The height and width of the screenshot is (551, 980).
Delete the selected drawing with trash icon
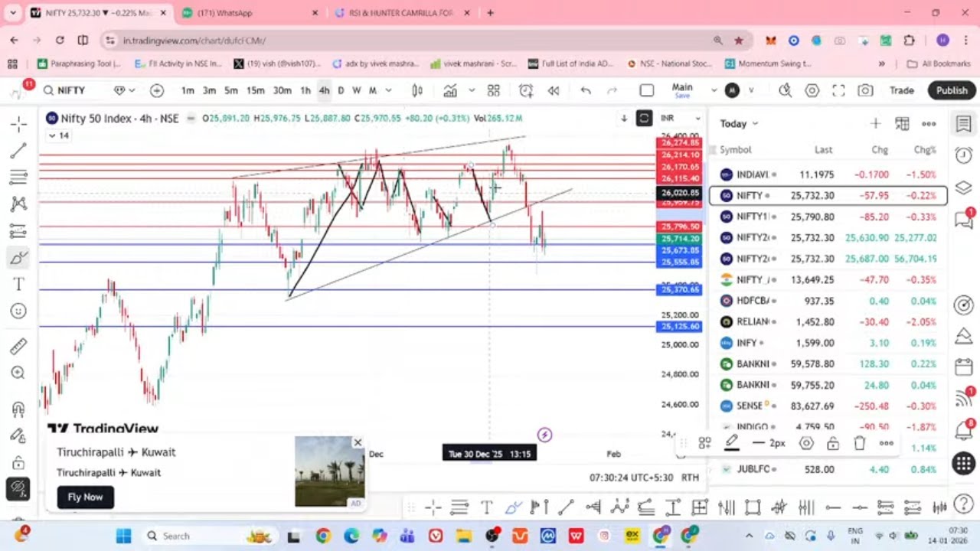click(860, 443)
